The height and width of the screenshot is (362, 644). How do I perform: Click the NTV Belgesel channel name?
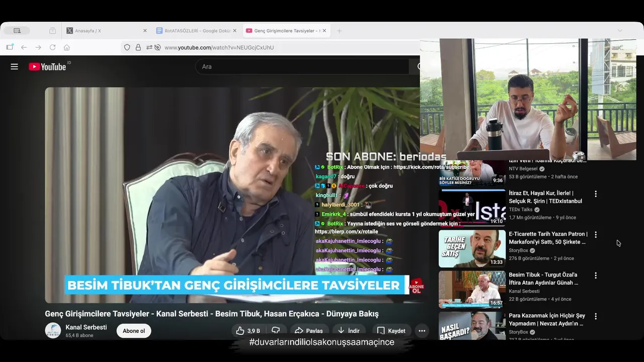[x=523, y=169]
